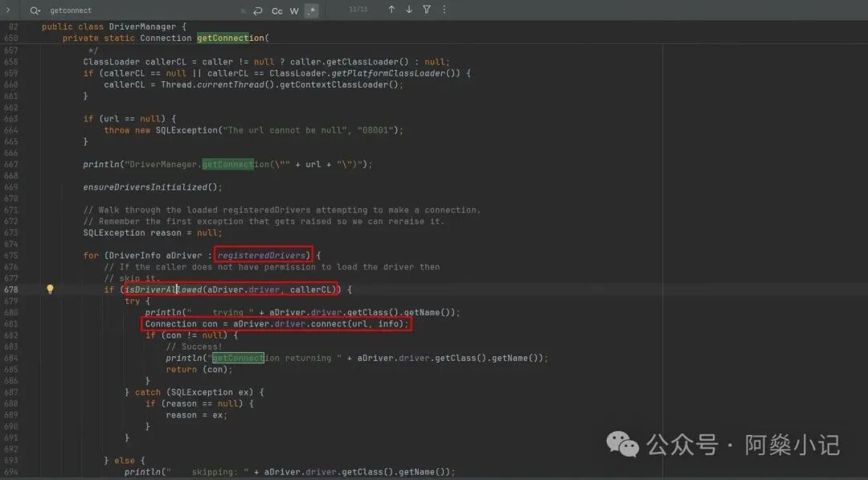Image resolution: width=868 pixels, height=480 pixels.
Task: Click line number 667 in gutter
Action: pos(10,164)
